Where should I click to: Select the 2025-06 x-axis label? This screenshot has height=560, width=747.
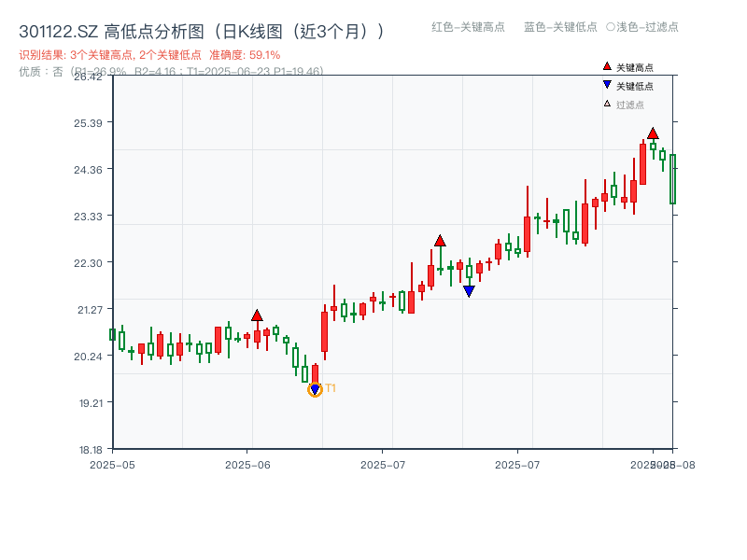click(x=248, y=462)
